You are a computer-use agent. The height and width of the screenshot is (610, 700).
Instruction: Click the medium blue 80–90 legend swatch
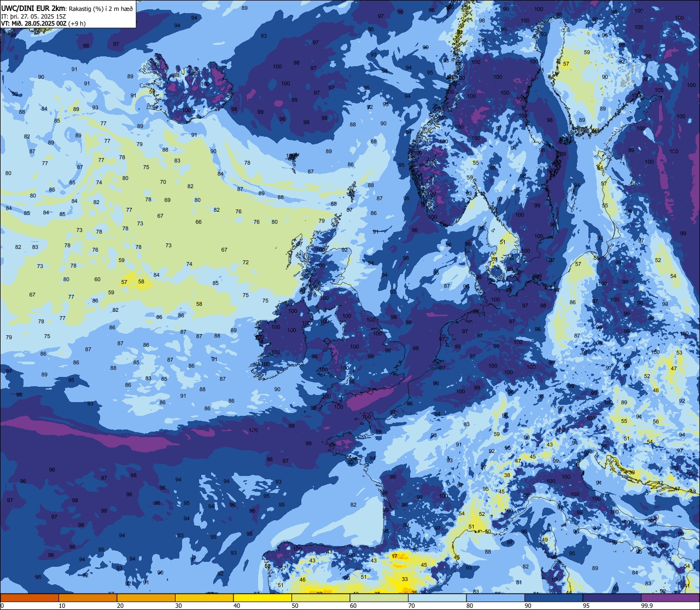[x=495, y=598]
